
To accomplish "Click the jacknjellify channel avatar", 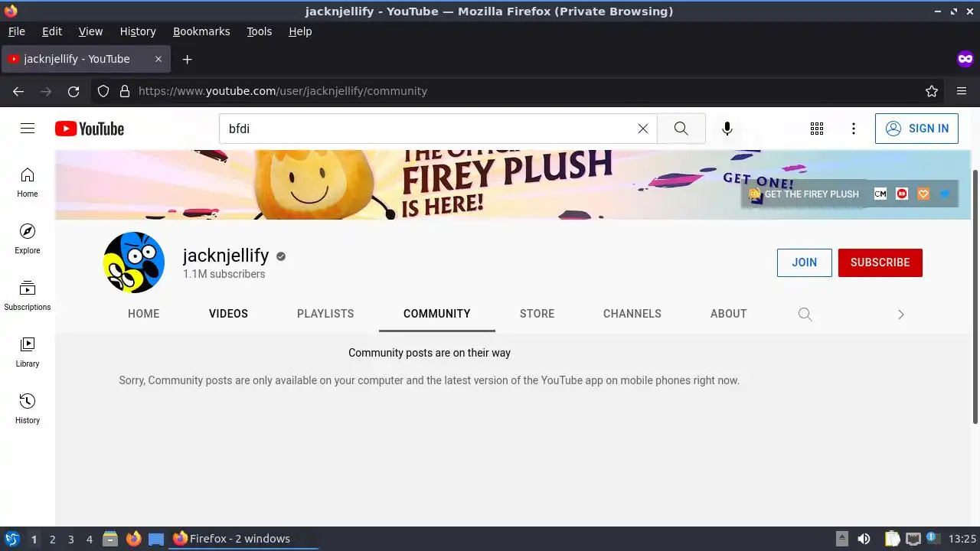I will point(134,262).
